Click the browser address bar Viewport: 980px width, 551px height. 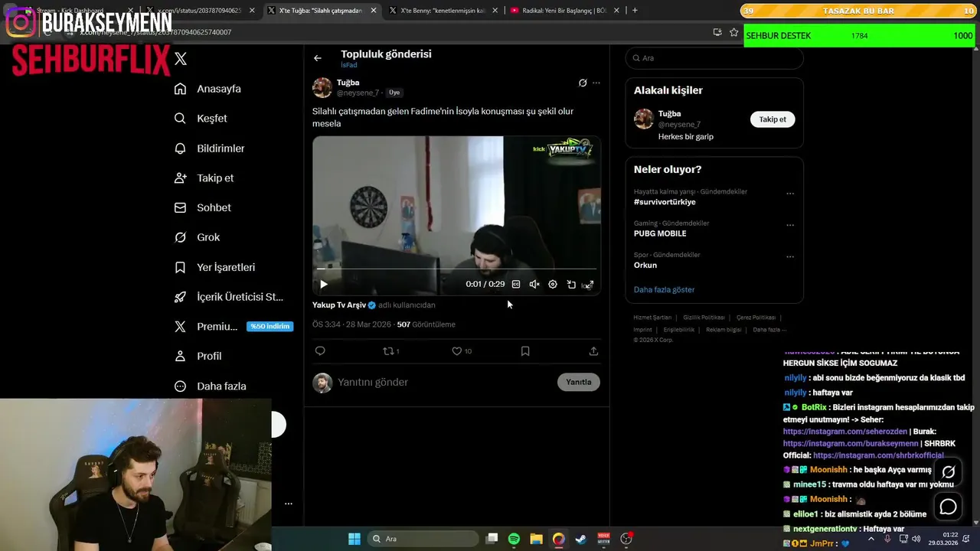pos(383,32)
